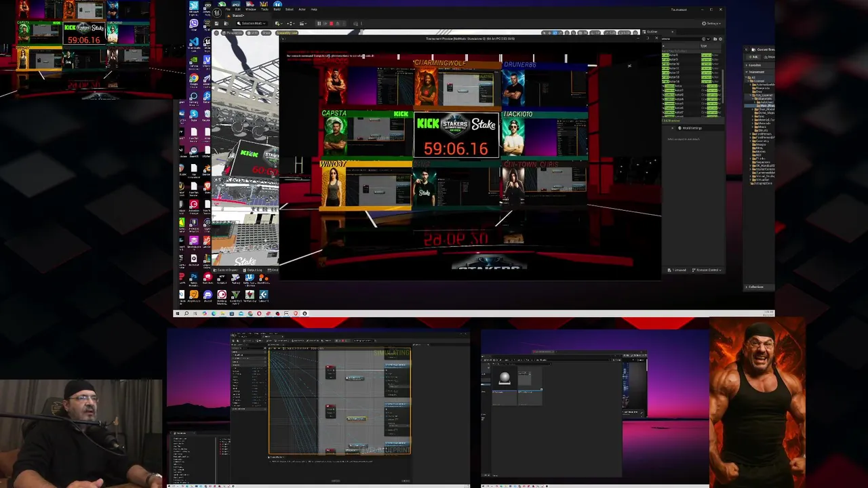868x488 pixels.
Task: Open the Actor menu
Action: [302, 9]
